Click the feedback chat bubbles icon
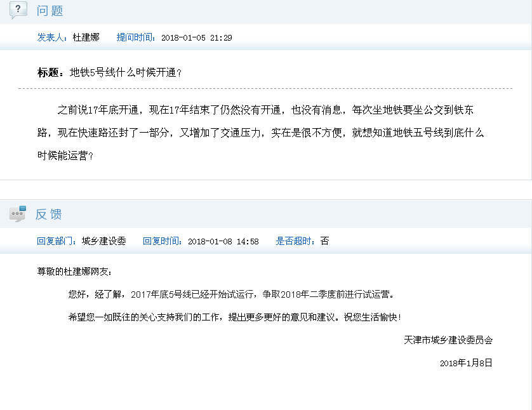 [x=18, y=214]
